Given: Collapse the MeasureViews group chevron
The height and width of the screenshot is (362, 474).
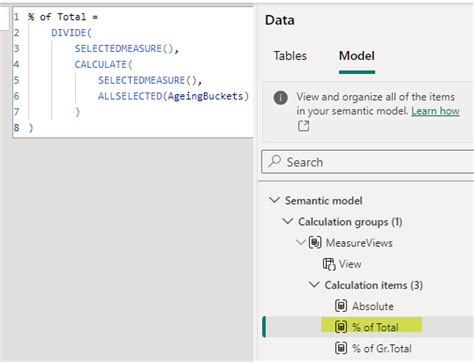Looking at the screenshot, I should tap(301, 242).
